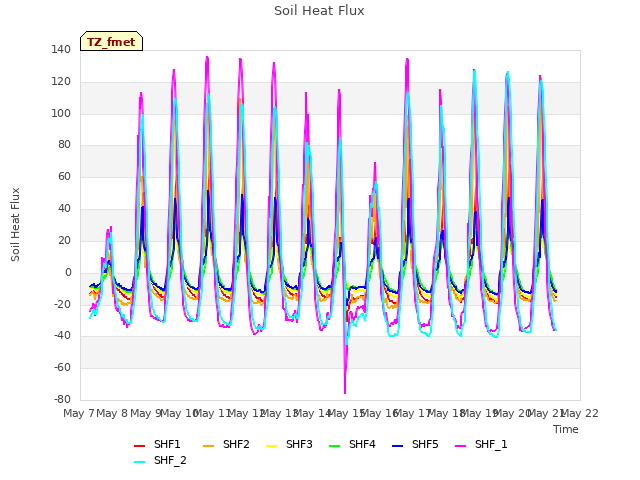The width and height of the screenshot is (640, 480).
Task: Toggle the SHF2 series in legend
Action: [226, 444]
